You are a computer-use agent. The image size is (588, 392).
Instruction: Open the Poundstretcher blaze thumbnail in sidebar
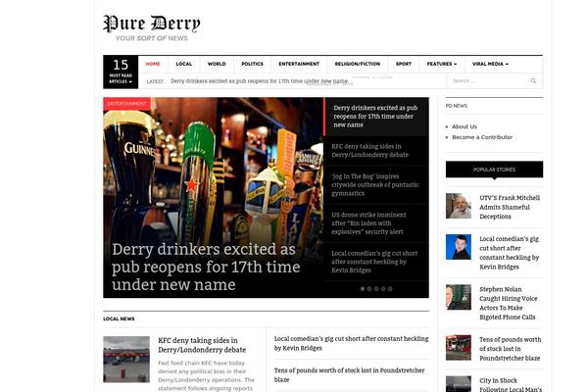coord(459,348)
